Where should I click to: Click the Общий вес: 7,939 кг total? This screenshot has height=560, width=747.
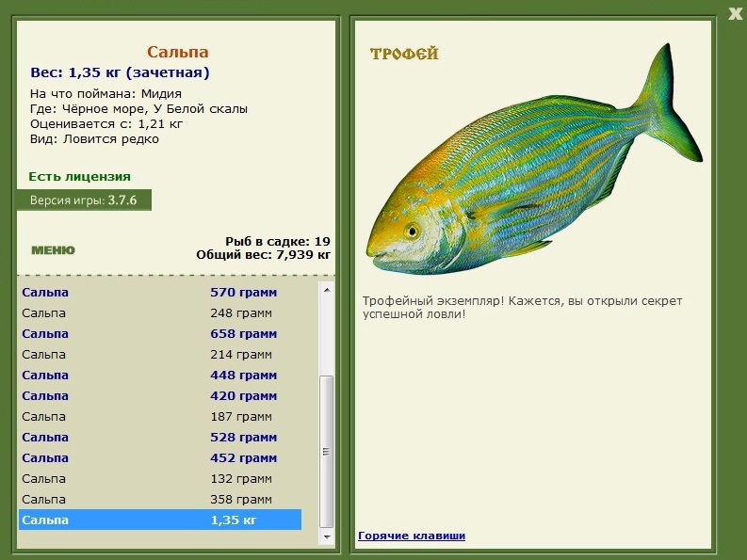tap(264, 255)
